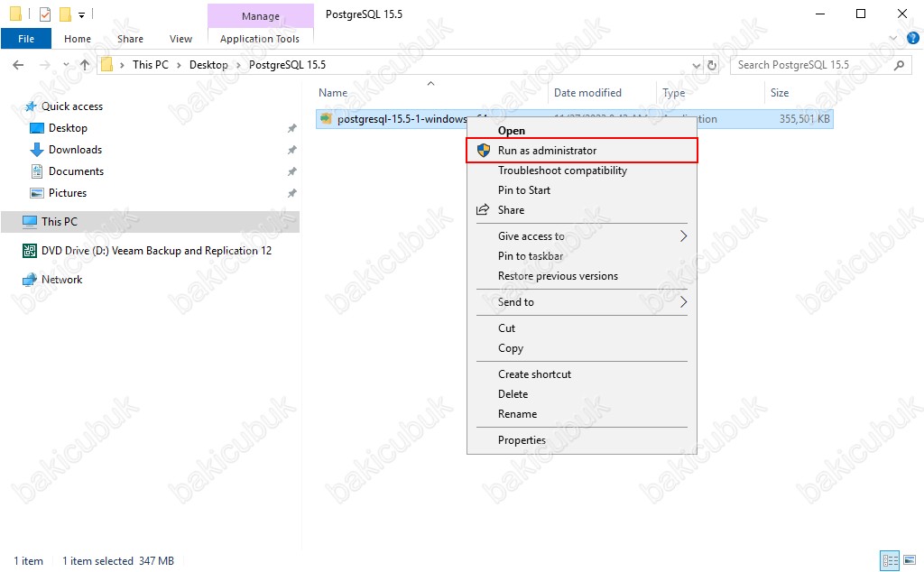The width and height of the screenshot is (924, 572).
Task: Expand chevron between Desktop and PostgreSQL 15.5
Action: [x=238, y=65]
